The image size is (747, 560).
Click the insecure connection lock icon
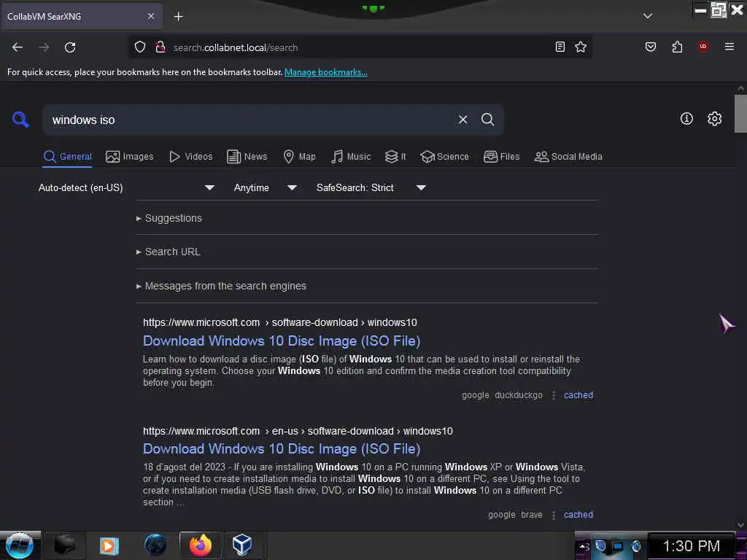coord(160,47)
